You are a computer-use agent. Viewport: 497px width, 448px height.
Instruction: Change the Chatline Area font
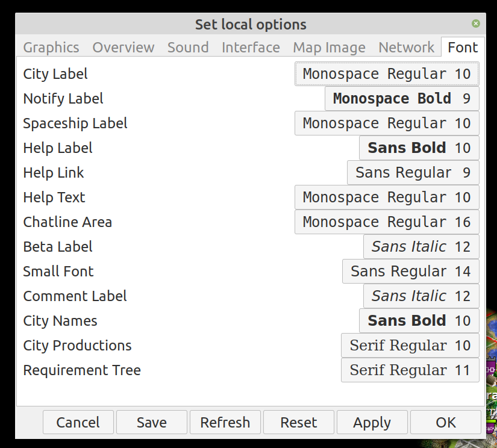click(x=387, y=222)
